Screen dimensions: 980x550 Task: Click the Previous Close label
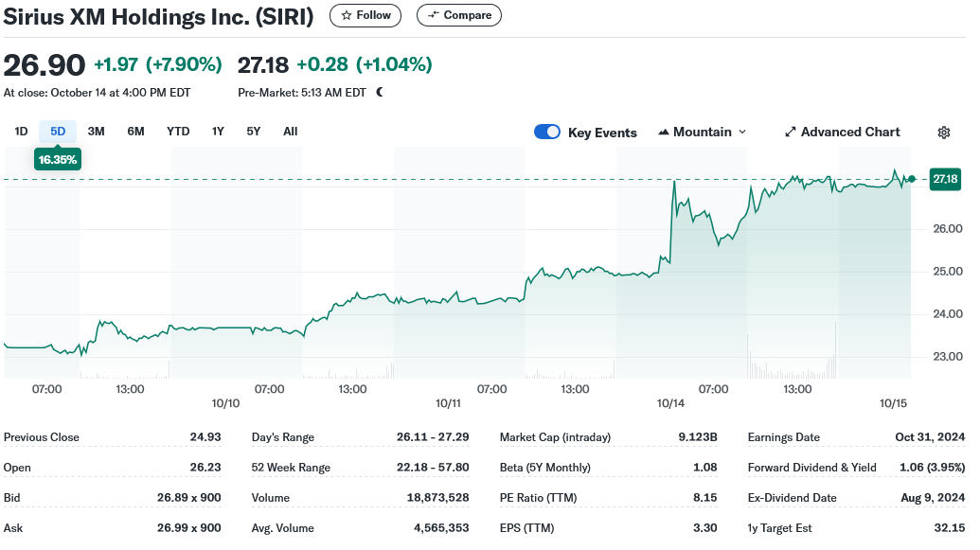point(42,437)
